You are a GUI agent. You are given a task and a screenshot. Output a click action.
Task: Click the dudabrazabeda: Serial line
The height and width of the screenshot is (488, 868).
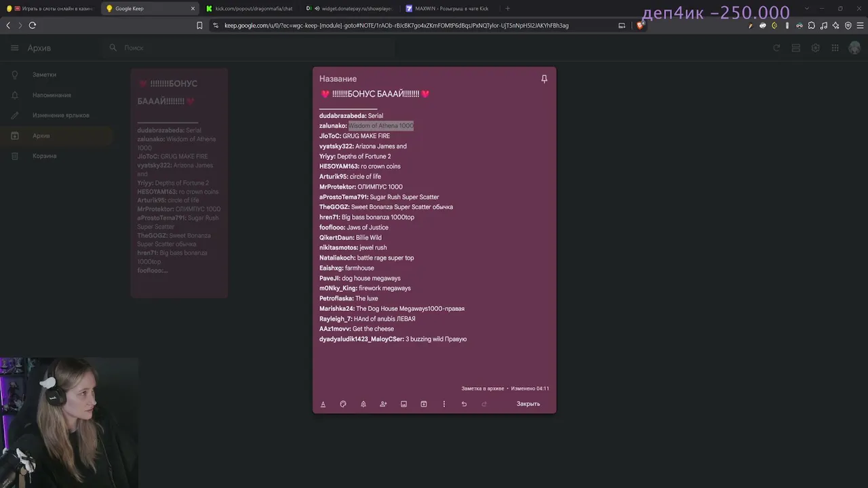[351, 116]
